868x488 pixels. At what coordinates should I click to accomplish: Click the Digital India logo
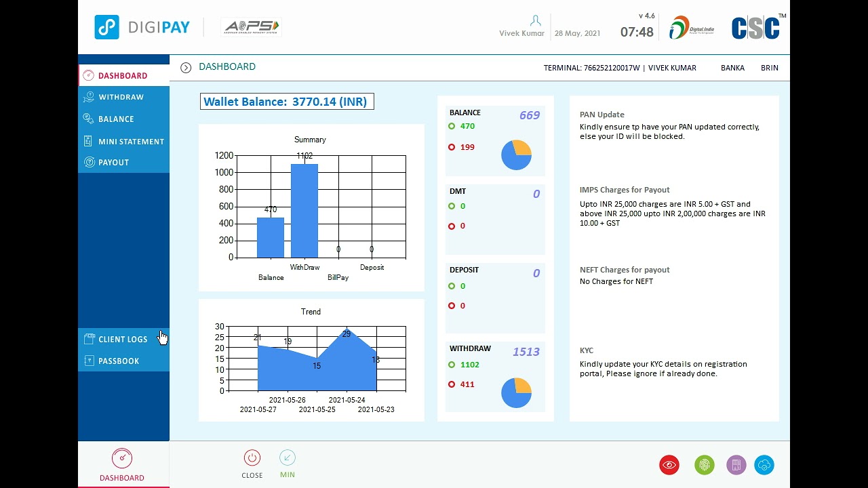tap(692, 28)
